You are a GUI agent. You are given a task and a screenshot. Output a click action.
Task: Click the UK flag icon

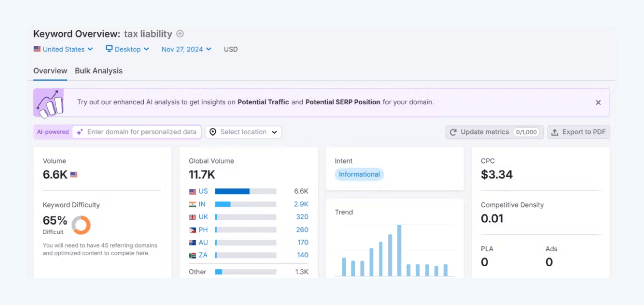point(192,217)
